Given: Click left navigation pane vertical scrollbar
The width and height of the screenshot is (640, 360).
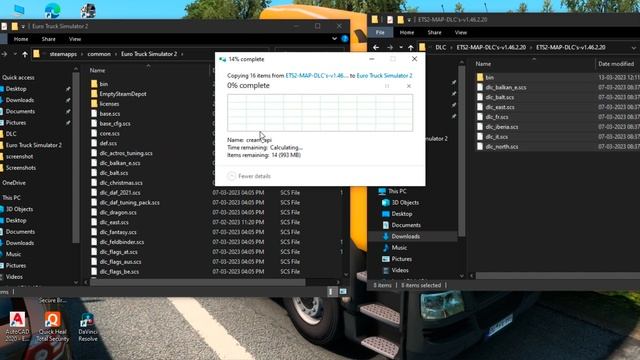Looking at the screenshot, I should 76,159.
